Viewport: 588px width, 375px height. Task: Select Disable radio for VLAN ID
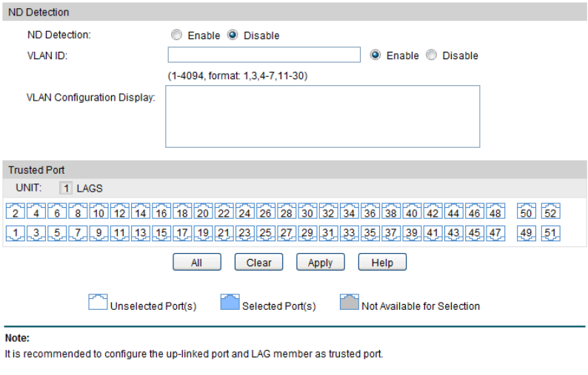click(x=431, y=55)
